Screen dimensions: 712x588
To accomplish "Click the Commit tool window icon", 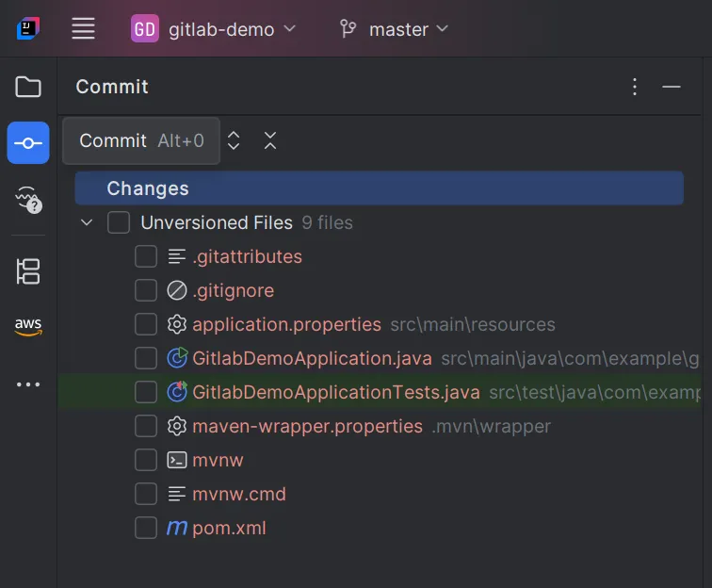I will coord(28,143).
